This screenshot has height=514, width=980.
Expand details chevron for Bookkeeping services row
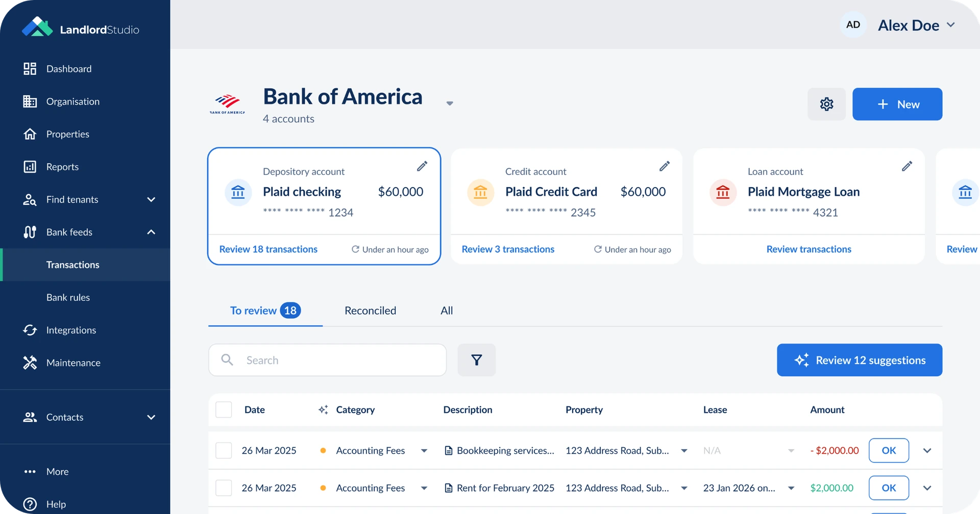(x=927, y=451)
